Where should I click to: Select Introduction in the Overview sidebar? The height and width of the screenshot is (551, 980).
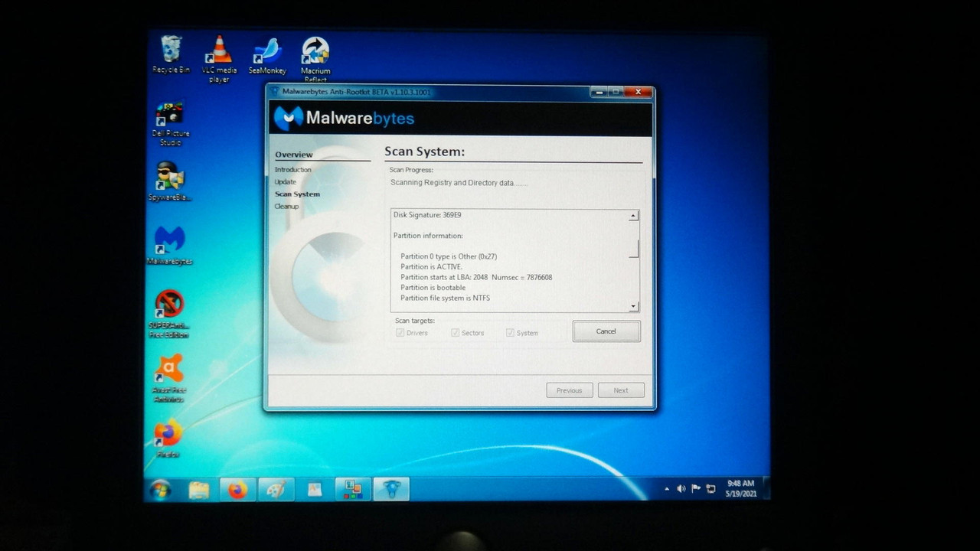click(293, 170)
